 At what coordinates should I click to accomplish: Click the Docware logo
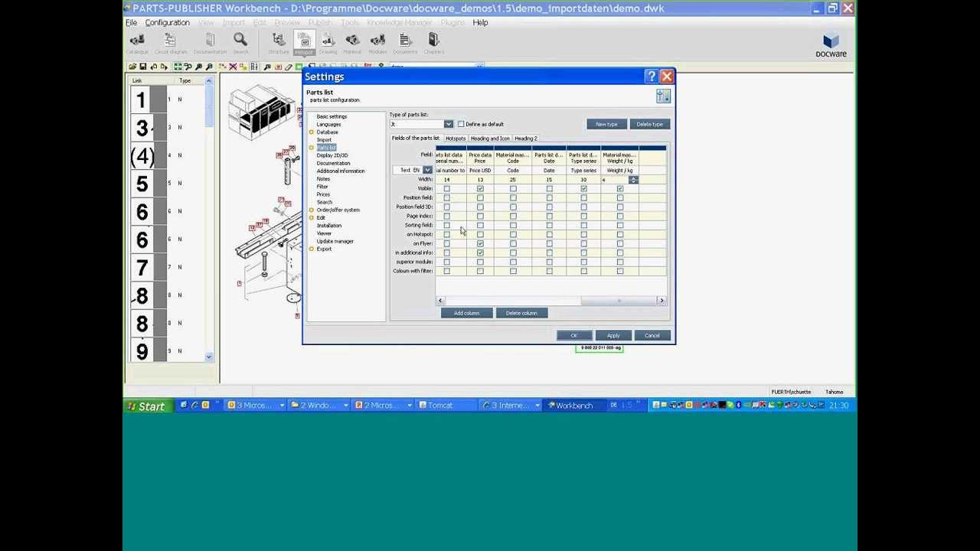[831, 45]
